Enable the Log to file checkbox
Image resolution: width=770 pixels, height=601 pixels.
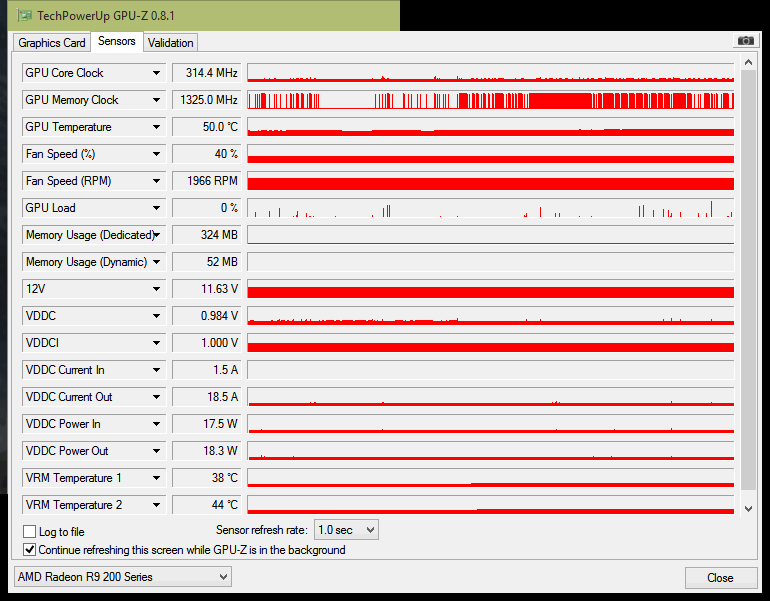coord(29,532)
